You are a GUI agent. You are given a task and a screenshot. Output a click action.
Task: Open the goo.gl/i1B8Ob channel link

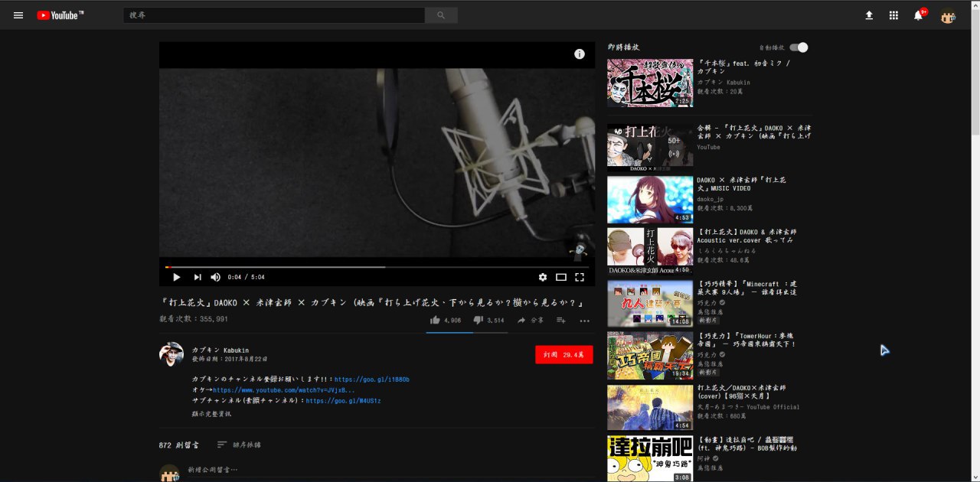click(x=371, y=379)
